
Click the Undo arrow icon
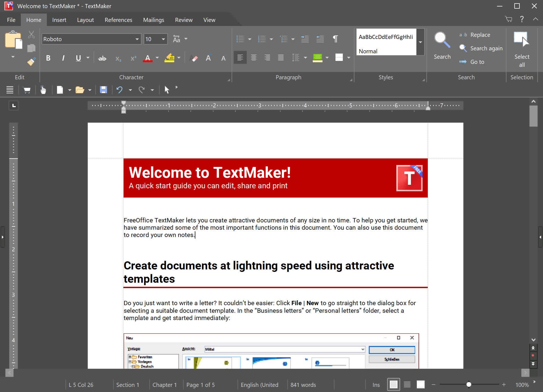[x=119, y=90]
